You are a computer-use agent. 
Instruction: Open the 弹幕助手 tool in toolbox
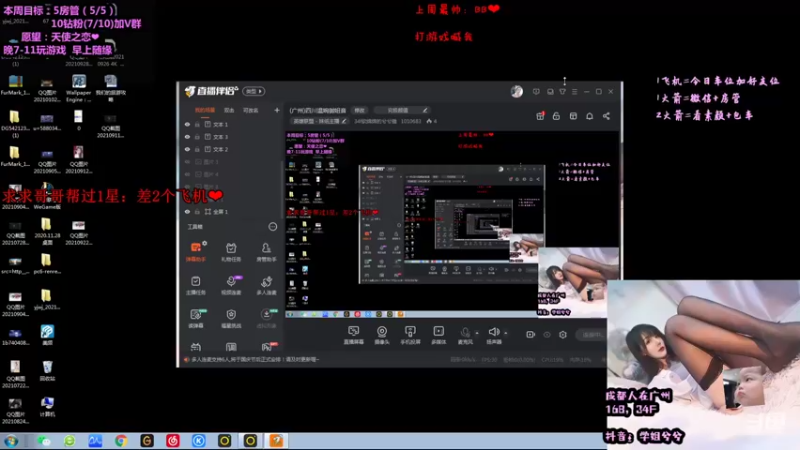196,252
